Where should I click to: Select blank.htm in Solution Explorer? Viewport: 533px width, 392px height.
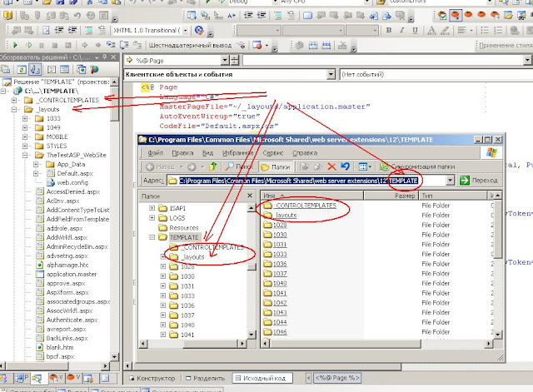tap(60, 347)
